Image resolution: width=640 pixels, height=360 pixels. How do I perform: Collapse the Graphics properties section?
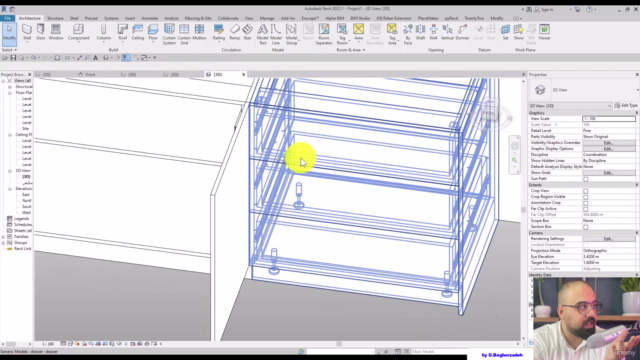pyautogui.click(x=636, y=113)
